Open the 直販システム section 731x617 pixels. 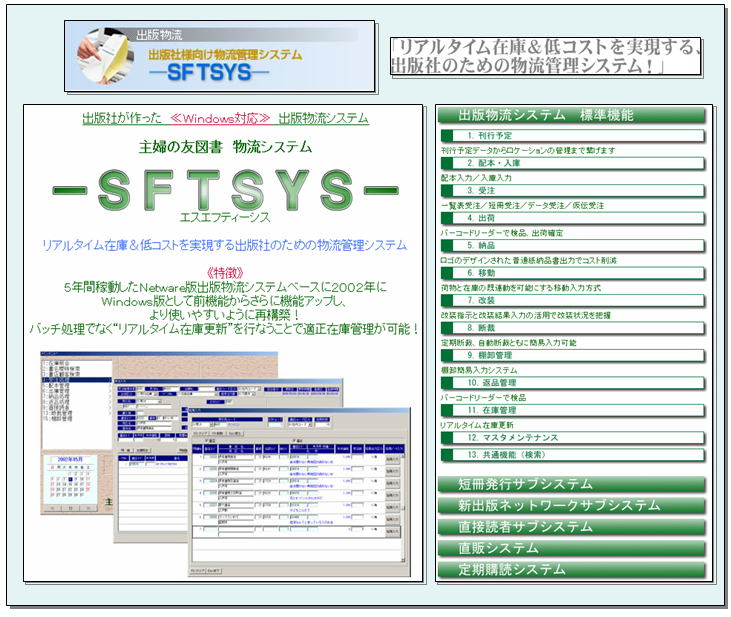point(572,548)
